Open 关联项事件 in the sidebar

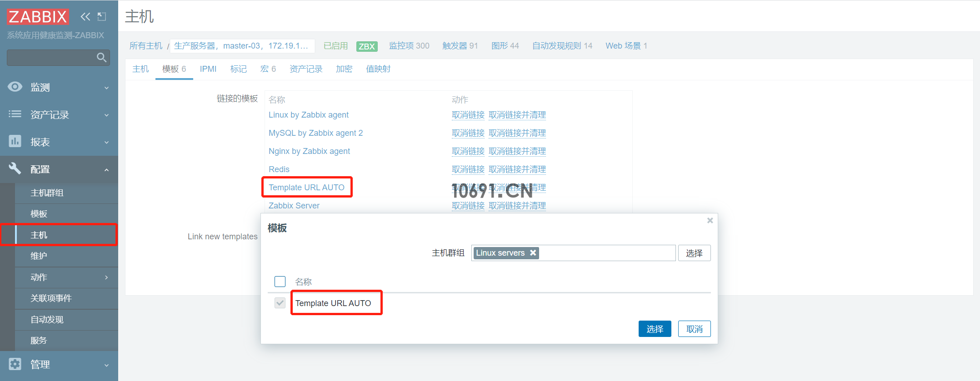(x=66, y=298)
